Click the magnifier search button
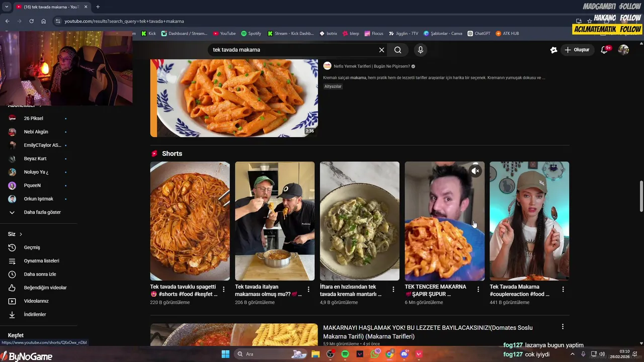 pyautogui.click(x=397, y=50)
